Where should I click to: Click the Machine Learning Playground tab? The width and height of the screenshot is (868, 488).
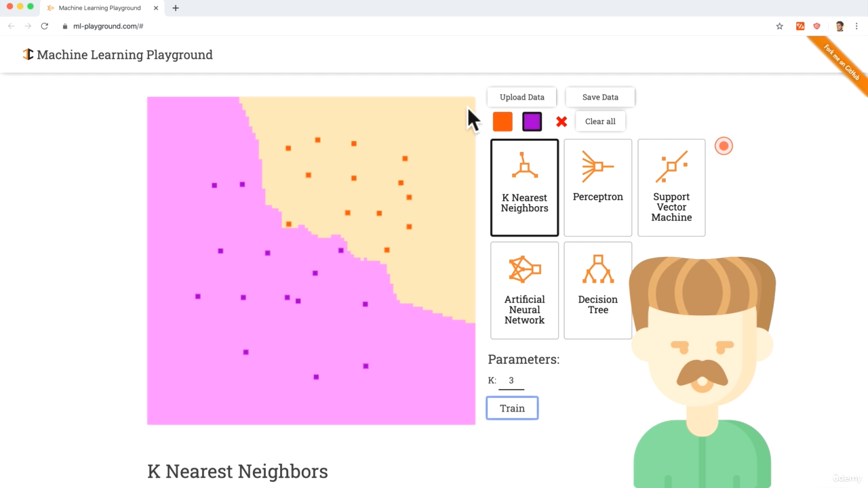coord(99,8)
